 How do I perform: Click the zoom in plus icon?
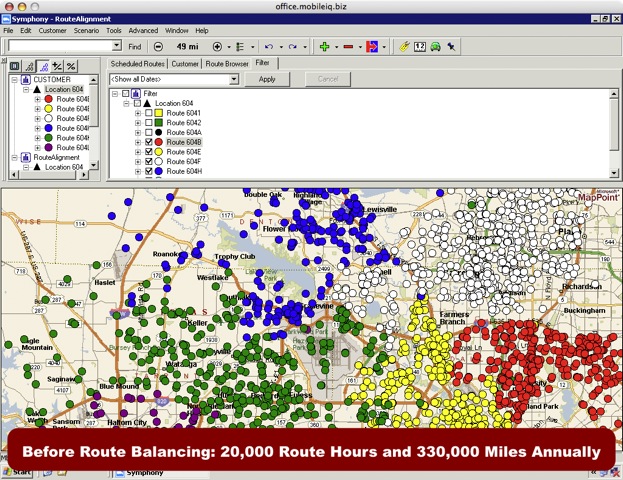click(x=217, y=47)
